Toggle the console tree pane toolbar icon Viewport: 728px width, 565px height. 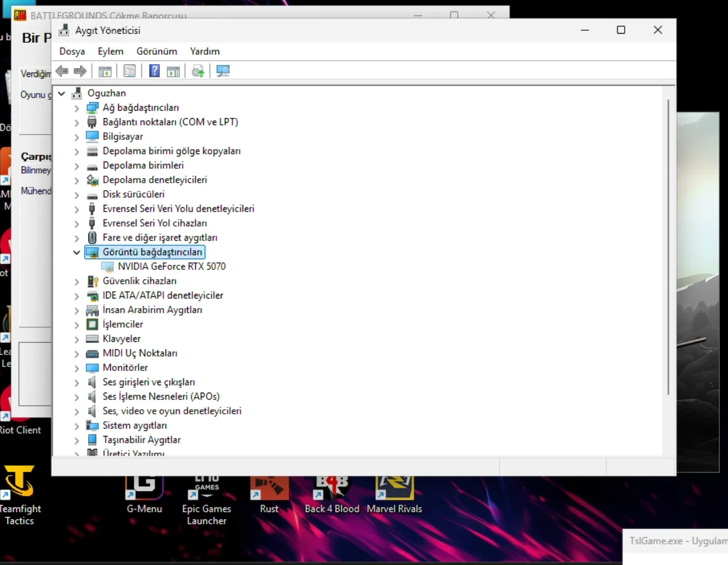[x=105, y=71]
